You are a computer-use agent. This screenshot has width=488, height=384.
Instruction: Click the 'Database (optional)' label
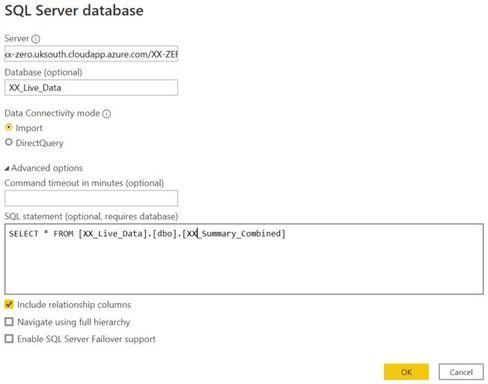coord(43,72)
